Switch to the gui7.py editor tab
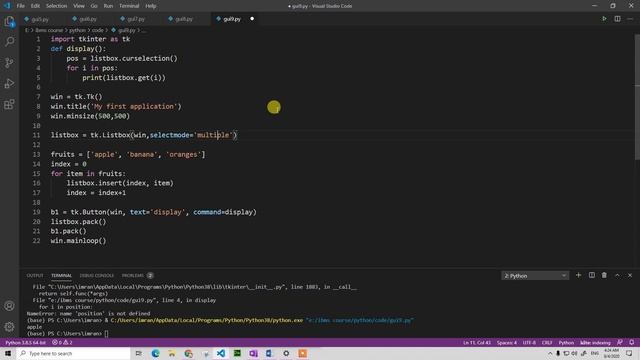640x360 pixels. [x=136, y=19]
